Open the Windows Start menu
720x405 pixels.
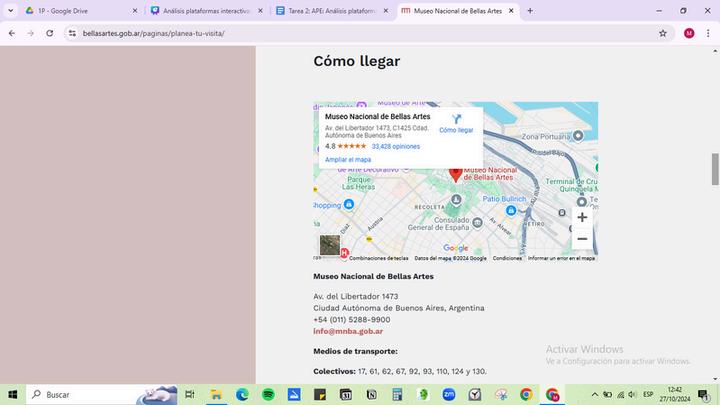pos(12,394)
